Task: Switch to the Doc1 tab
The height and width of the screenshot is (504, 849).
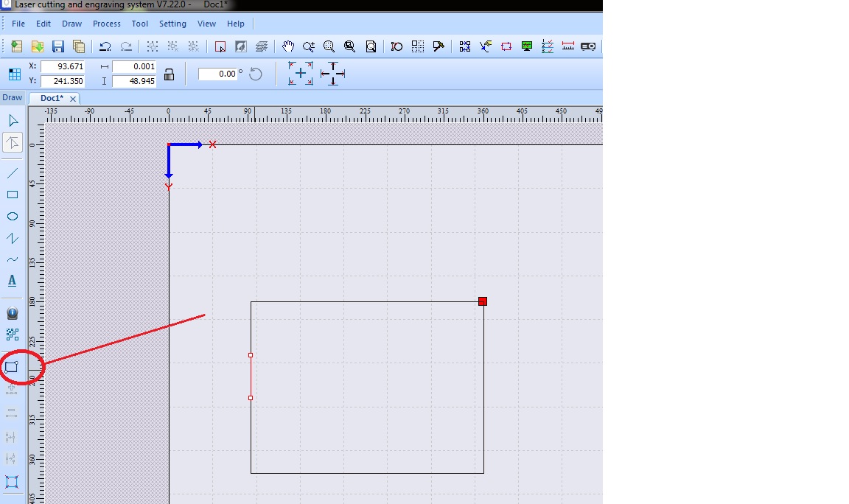Action: point(52,98)
